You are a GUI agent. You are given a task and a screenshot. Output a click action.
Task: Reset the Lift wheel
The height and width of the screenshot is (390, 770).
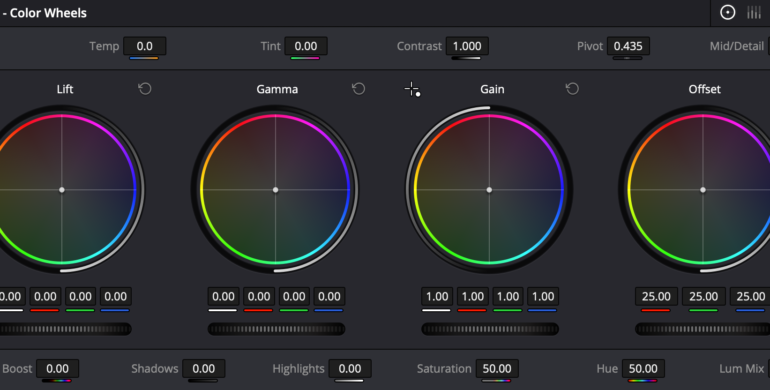[145, 89]
